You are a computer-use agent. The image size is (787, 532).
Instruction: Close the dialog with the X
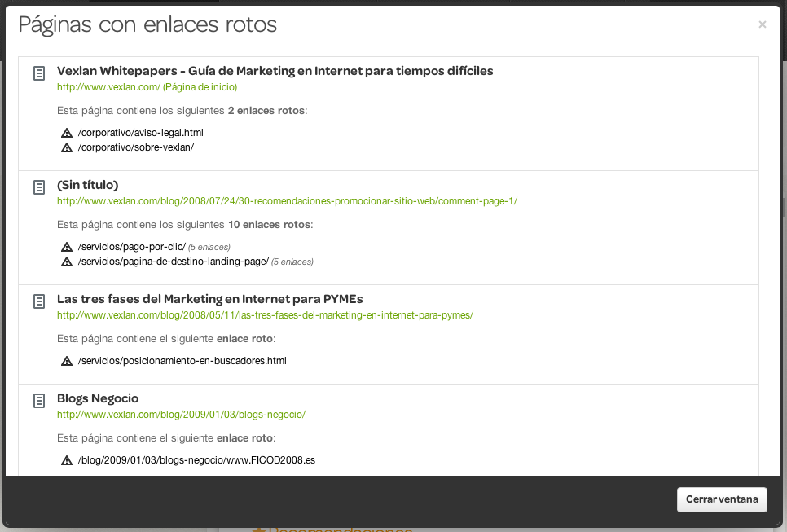pos(763,24)
